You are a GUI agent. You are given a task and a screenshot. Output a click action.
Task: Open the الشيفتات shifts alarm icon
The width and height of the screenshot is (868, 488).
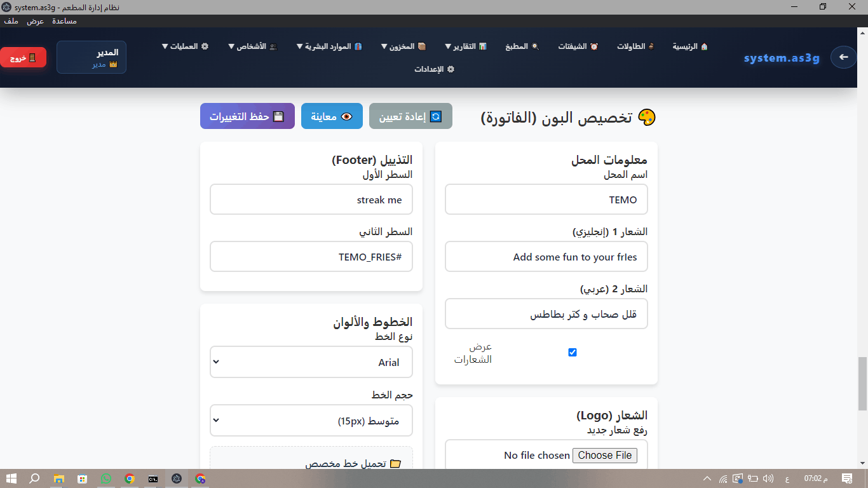coord(595,46)
